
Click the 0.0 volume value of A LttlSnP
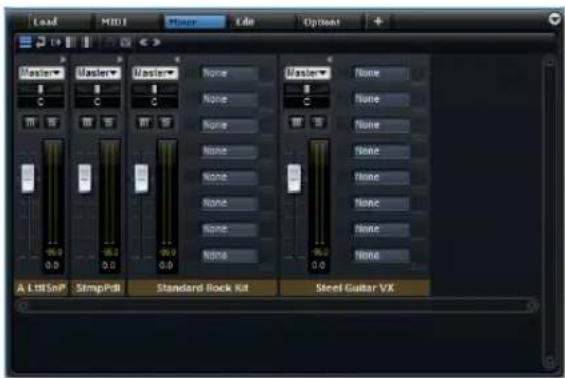click(53, 266)
